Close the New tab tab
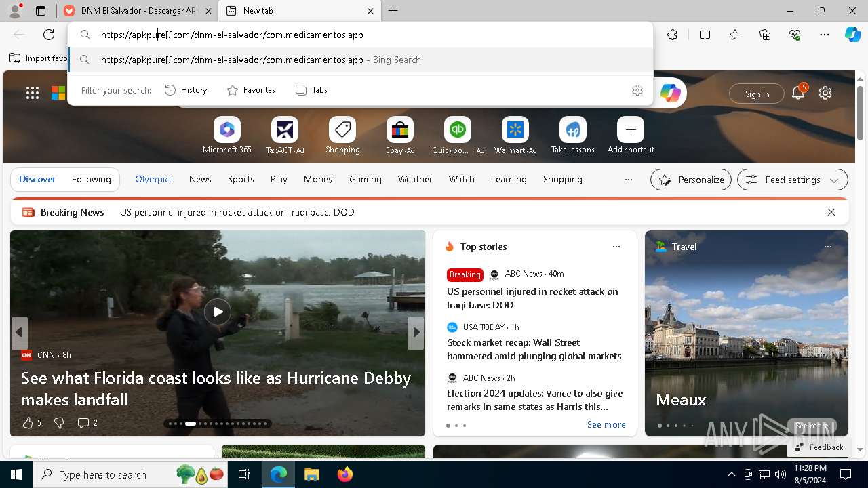This screenshot has height=488, width=868. (370, 11)
